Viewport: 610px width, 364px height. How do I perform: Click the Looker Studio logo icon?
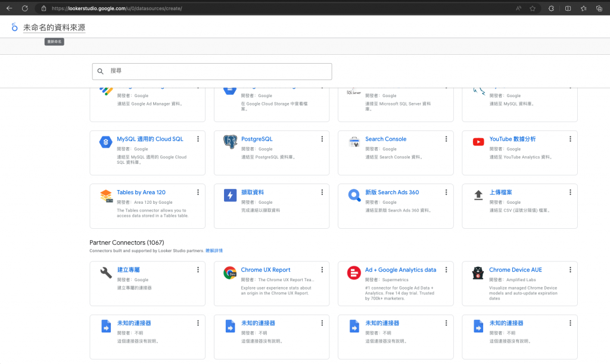coord(14,27)
